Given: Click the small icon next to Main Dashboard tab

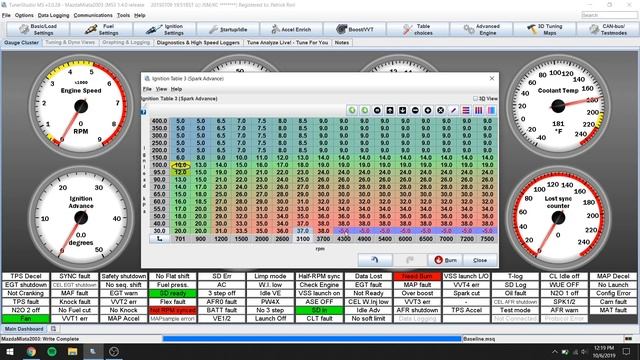Looking at the screenshot, I should click(x=53, y=329).
